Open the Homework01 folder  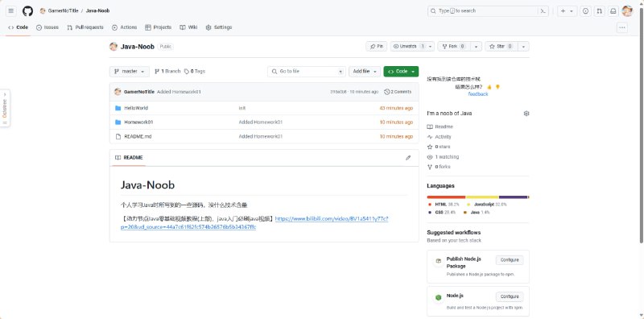(x=138, y=122)
